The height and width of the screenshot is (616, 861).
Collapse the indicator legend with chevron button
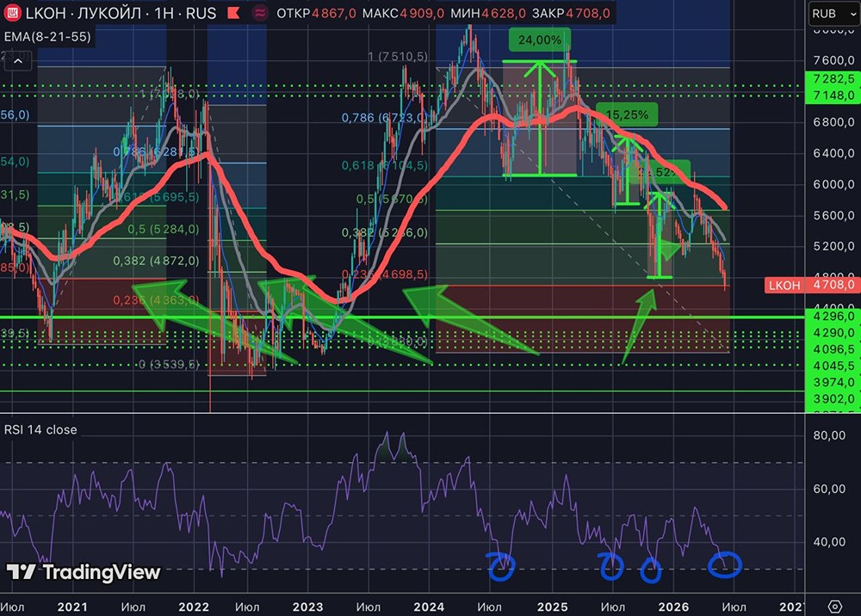(x=17, y=61)
